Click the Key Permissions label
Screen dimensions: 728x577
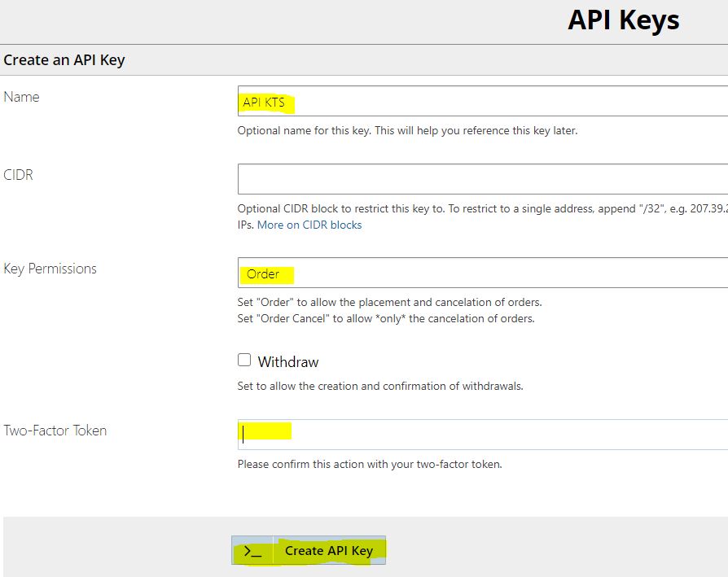[x=50, y=269]
